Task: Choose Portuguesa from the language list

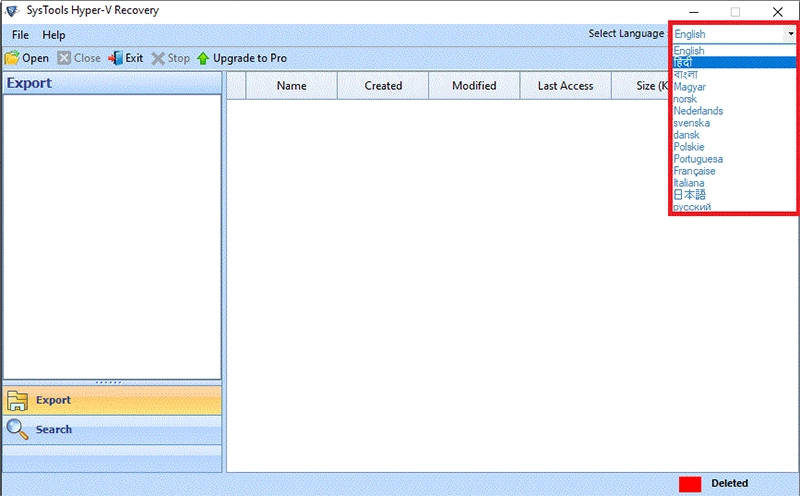Action: click(734, 159)
